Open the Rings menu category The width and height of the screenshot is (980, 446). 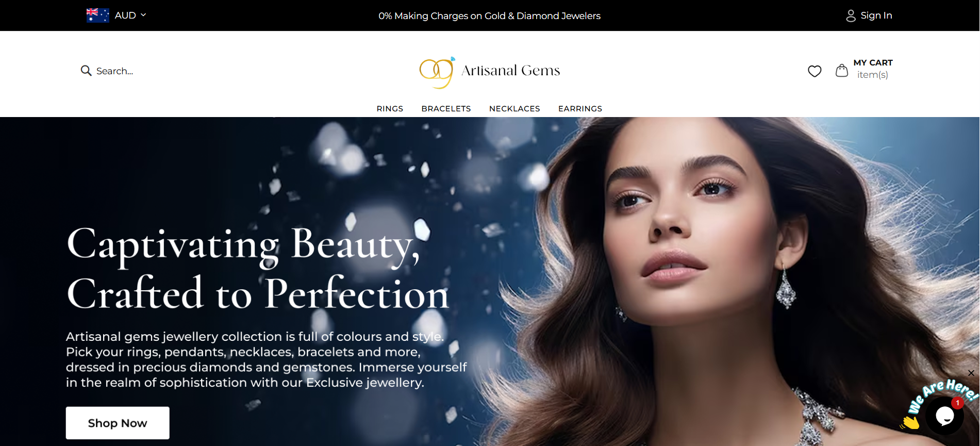point(390,109)
